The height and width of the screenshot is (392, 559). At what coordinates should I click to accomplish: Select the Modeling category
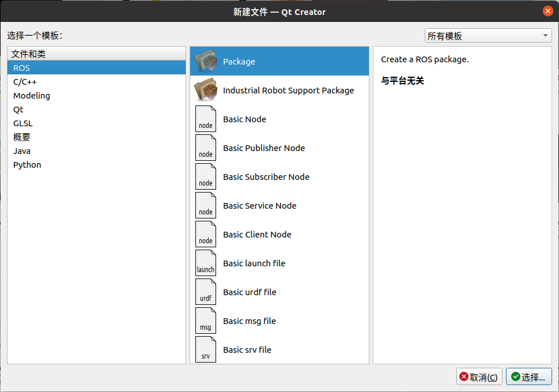click(x=97, y=96)
